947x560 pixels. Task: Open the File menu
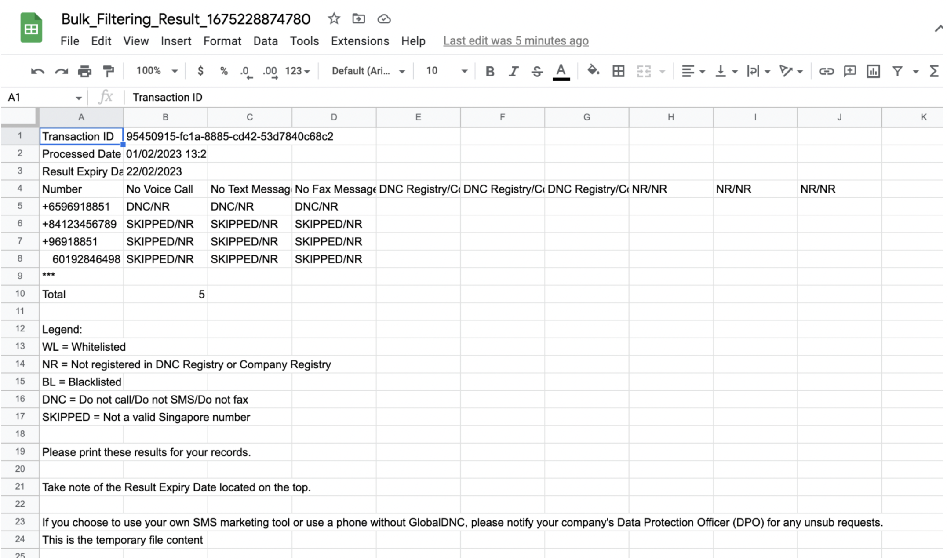click(69, 41)
